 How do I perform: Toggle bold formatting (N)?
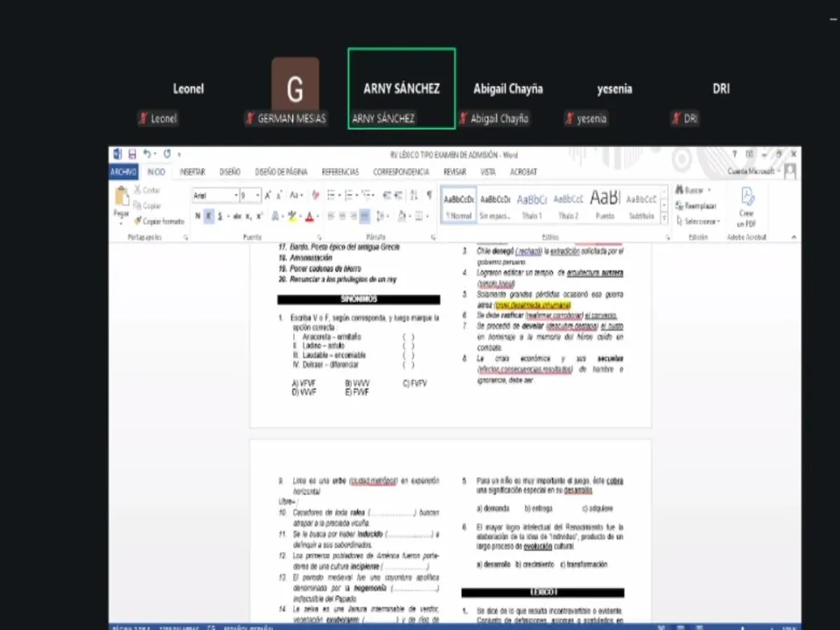(x=198, y=216)
